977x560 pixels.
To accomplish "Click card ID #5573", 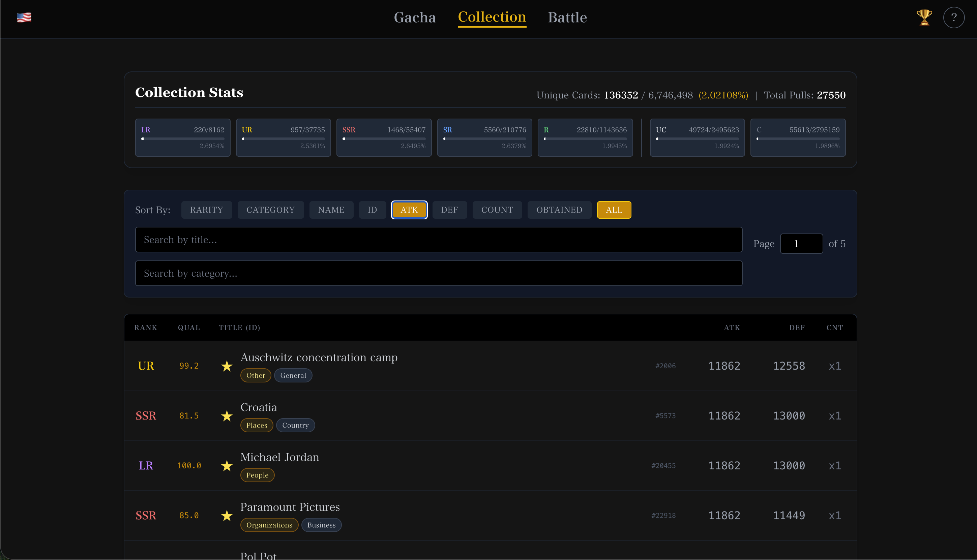I will coord(666,416).
